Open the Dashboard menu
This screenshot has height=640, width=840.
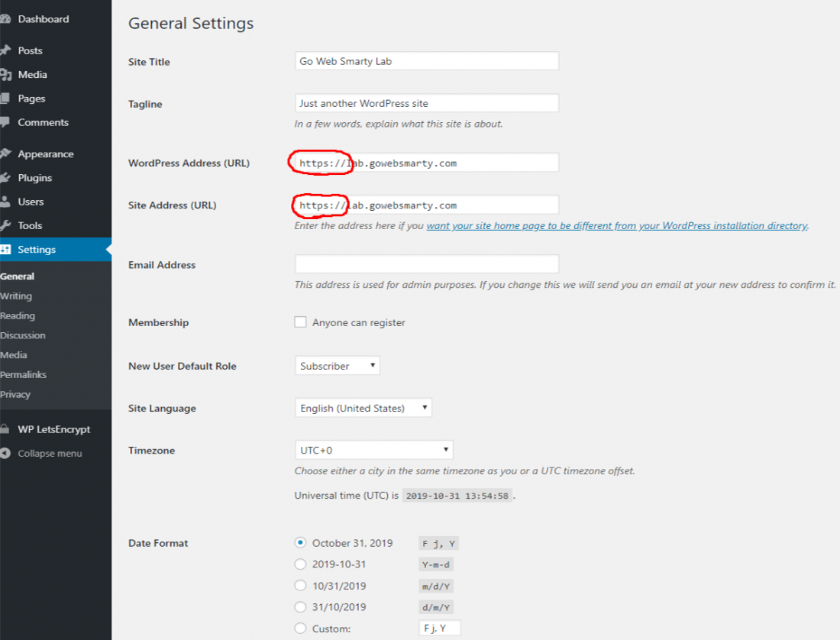pyautogui.click(x=44, y=19)
